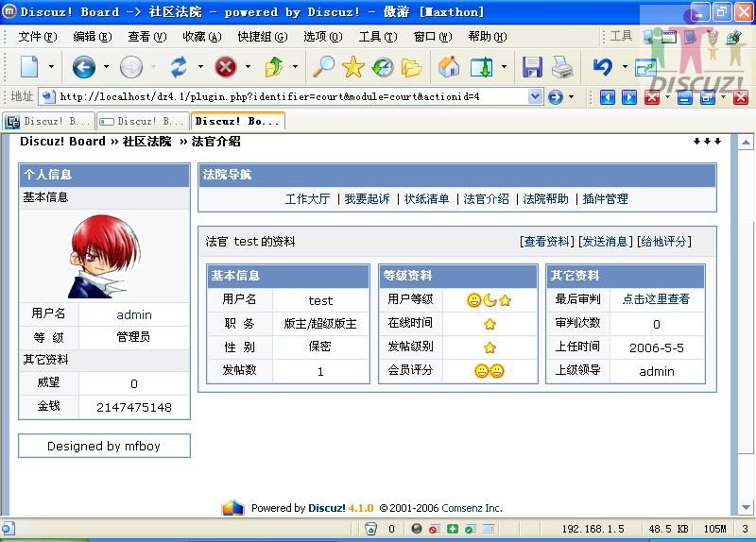This screenshot has height=542, width=756.
Task: Click the [查看资料] link
Action: point(547,242)
